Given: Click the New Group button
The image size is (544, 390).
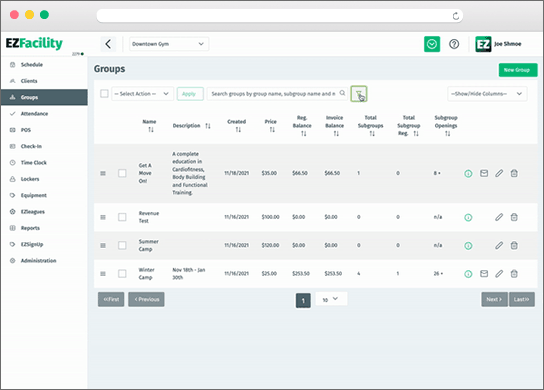Looking at the screenshot, I should (x=518, y=70).
